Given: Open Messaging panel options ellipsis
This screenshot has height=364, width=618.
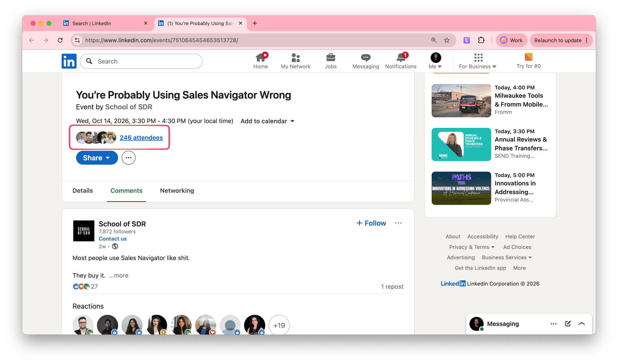Looking at the screenshot, I should click(553, 324).
